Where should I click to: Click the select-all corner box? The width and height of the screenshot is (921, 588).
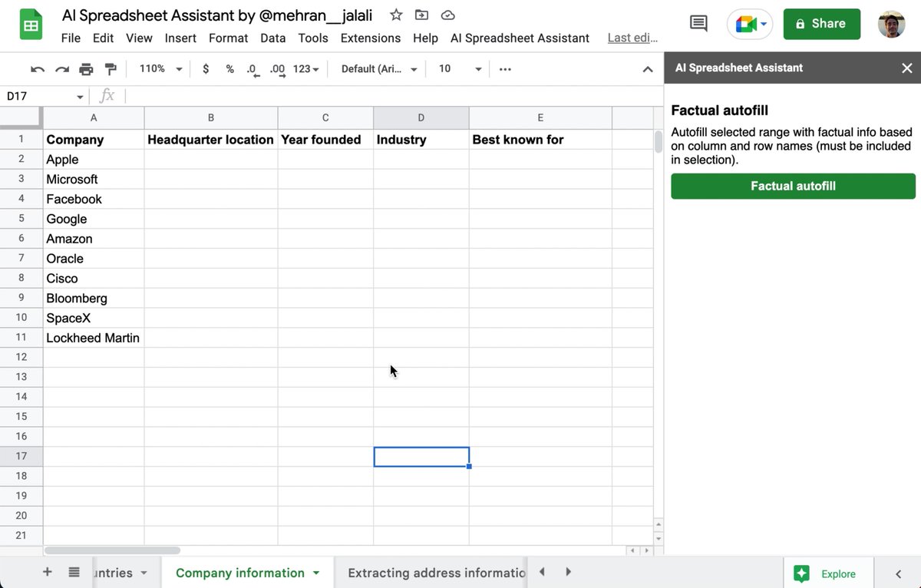pos(21,117)
